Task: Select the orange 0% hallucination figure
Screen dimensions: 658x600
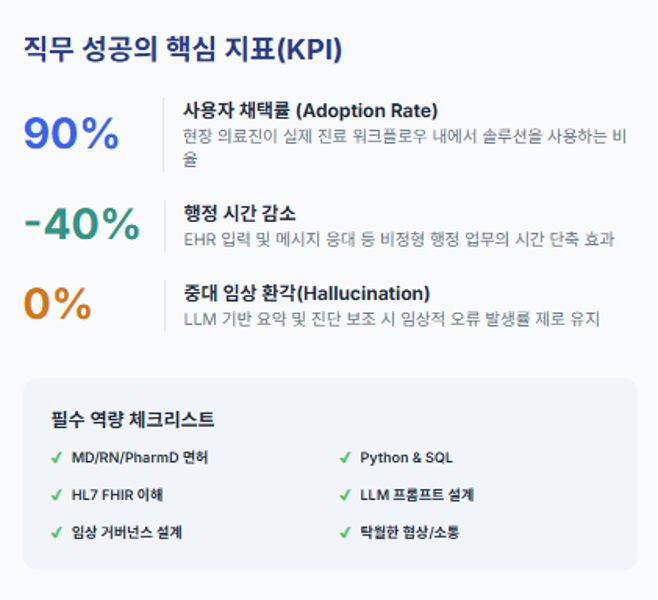Action: pyautogui.click(x=57, y=303)
